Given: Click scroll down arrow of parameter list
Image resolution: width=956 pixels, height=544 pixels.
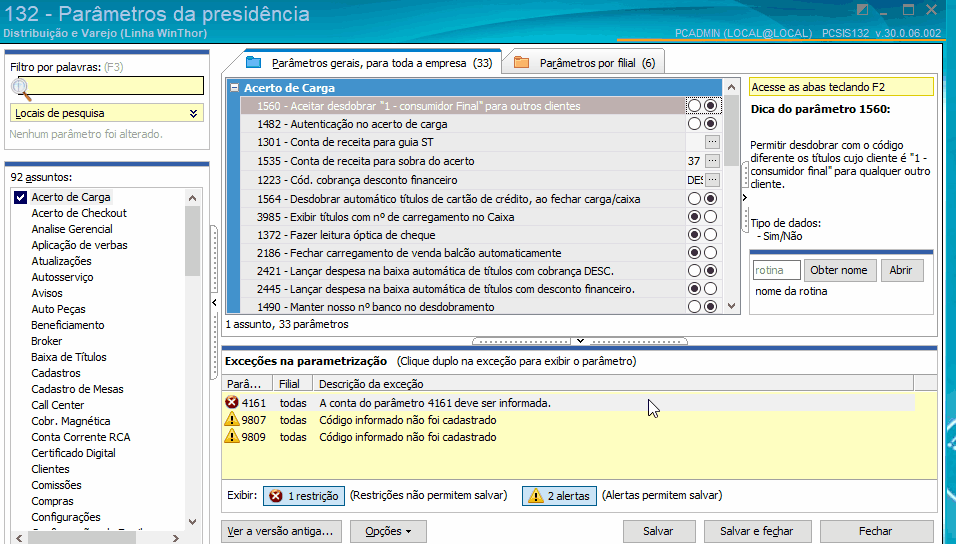Looking at the screenshot, I should [x=732, y=306].
